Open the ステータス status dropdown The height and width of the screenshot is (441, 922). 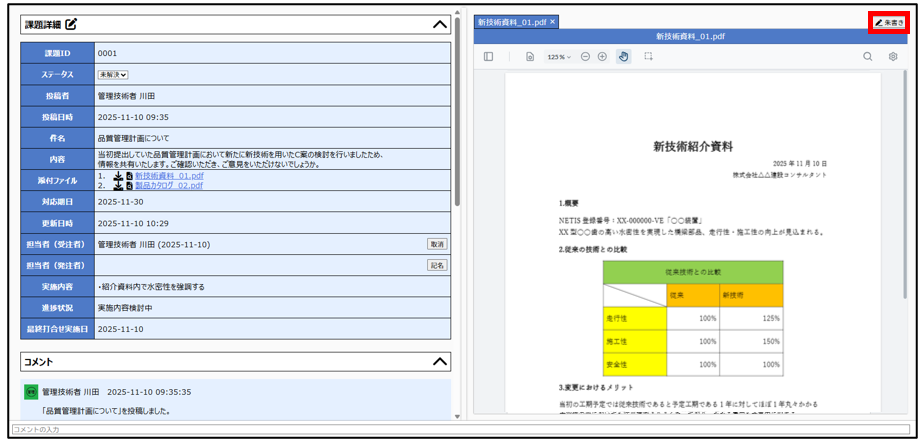tap(113, 74)
